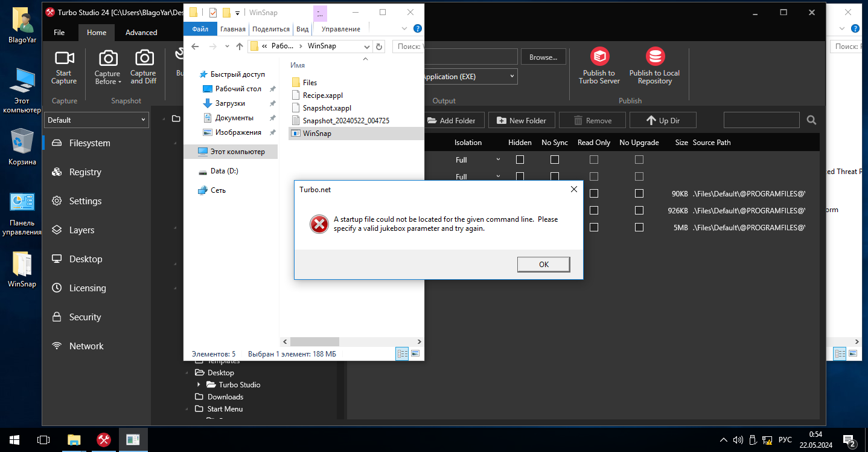The width and height of the screenshot is (868, 452).
Task: Open Task View from the taskbar
Action: (x=43, y=439)
